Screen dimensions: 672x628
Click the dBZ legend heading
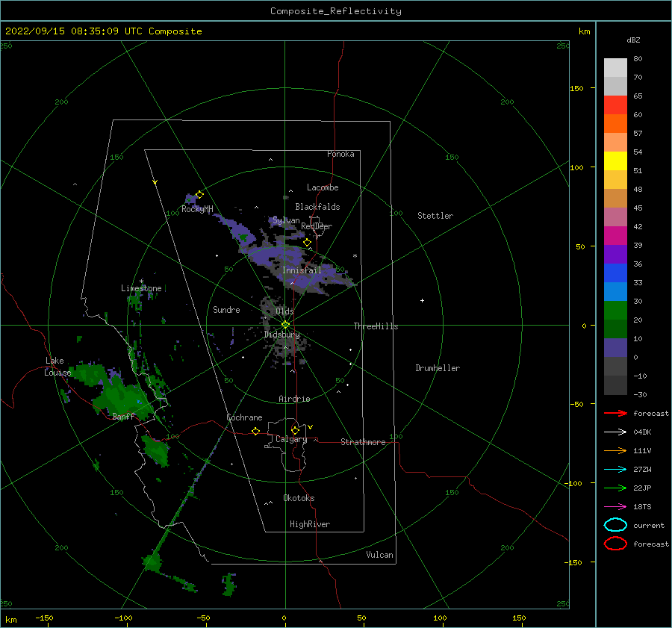click(x=633, y=40)
